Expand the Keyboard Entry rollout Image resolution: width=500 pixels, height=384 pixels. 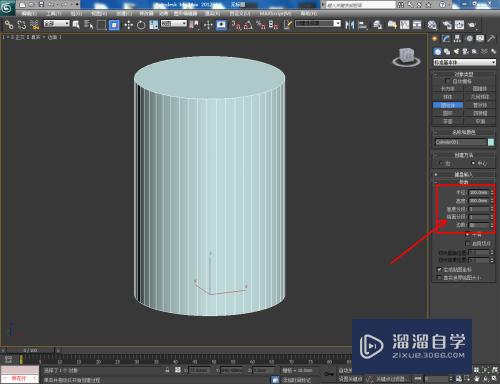pyautogui.click(x=464, y=174)
